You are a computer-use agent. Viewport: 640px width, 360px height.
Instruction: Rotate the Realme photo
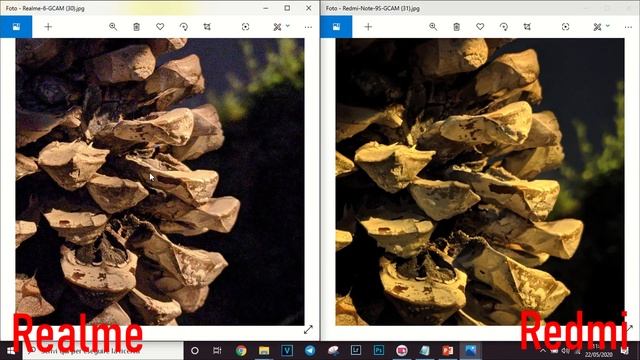tap(184, 27)
